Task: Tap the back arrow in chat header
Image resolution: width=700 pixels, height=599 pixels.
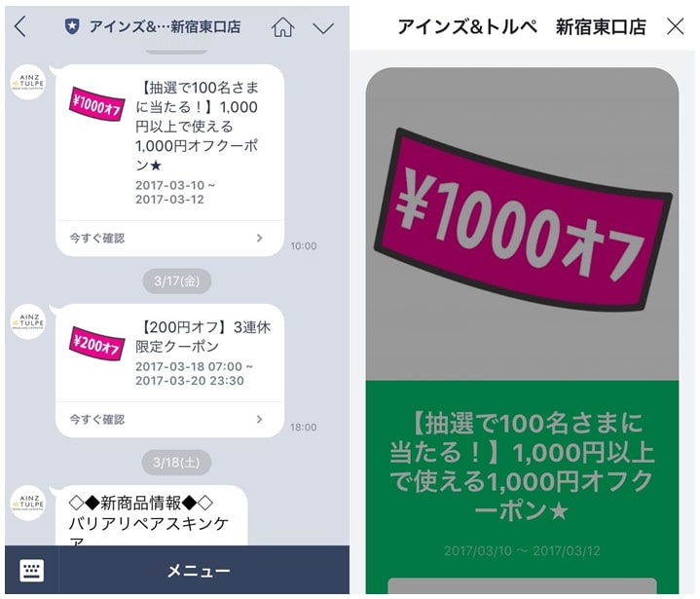Action: point(20,27)
